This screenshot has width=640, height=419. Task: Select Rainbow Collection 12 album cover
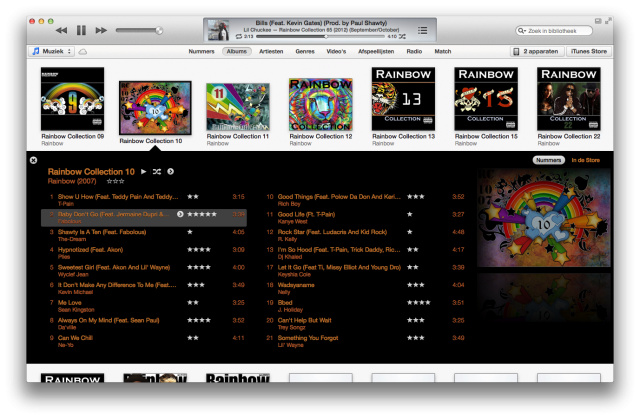pyautogui.click(x=320, y=104)
